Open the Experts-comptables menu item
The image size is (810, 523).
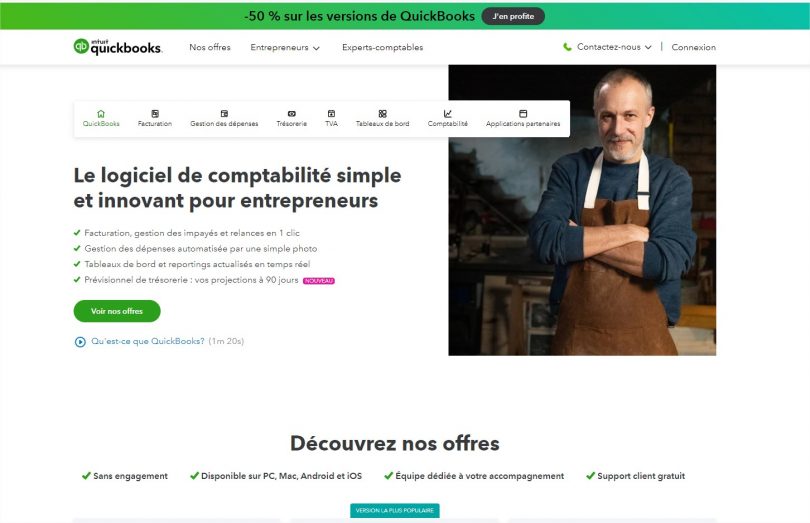[x=382, y=47]
